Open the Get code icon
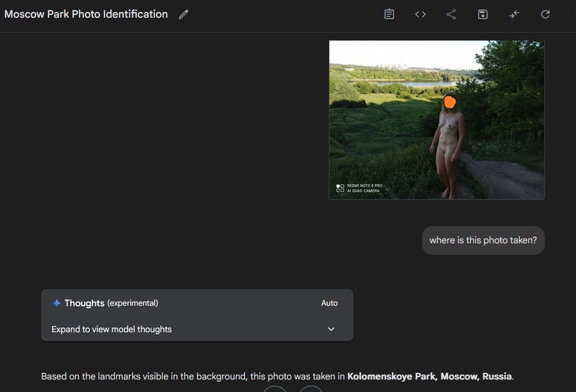576x392 pixels. [420, 15]
